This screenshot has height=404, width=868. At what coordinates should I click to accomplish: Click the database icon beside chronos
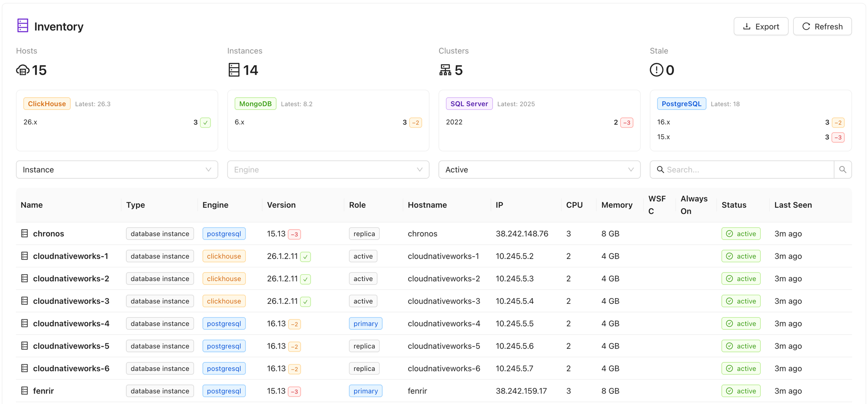click(25, 233)
